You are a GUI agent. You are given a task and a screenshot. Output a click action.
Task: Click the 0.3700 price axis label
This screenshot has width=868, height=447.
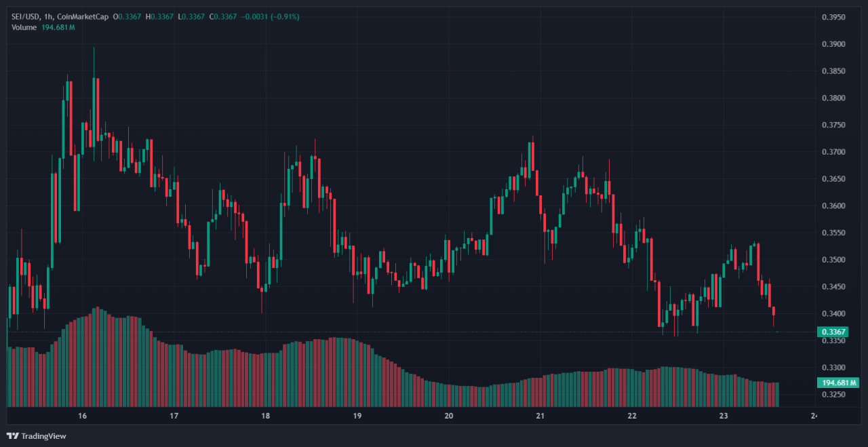point(833,152)
